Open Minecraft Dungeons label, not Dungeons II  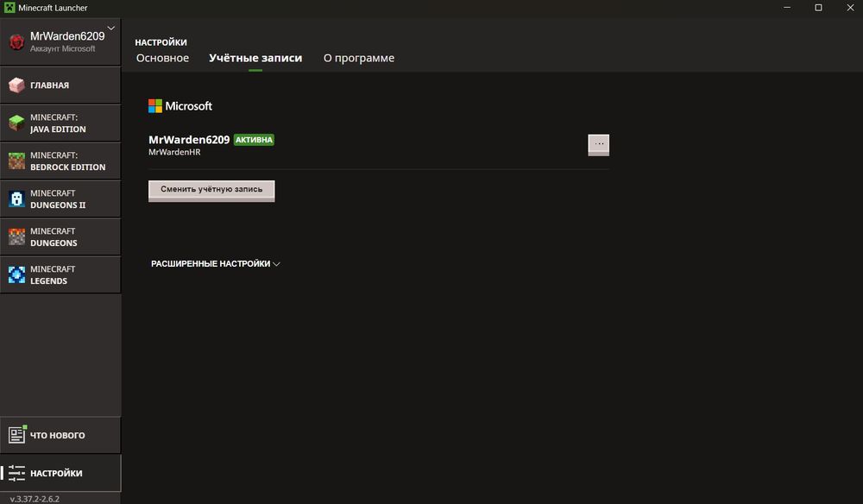[x=54, y=237]
